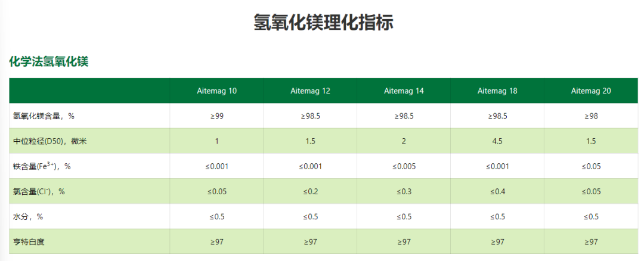The image size is (644, 261).
Task: Click the ≥98.5 content cell under Aitemag 14
Action: (404, 116)
